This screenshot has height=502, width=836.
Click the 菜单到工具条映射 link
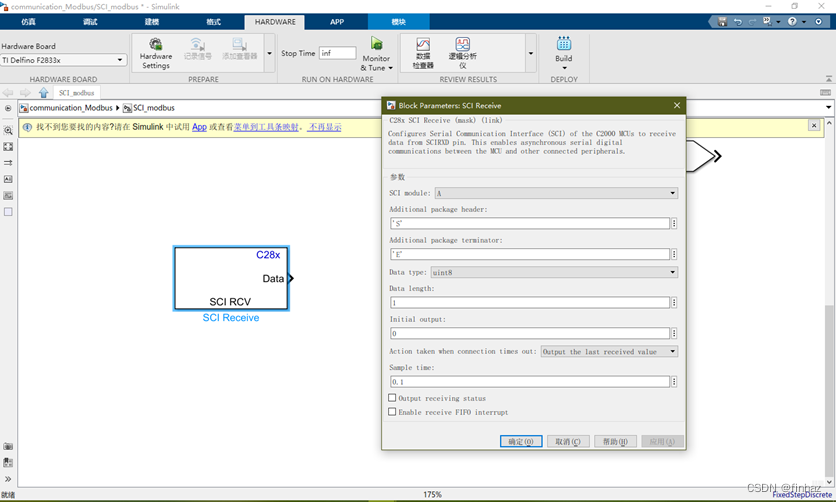(266, 127)
